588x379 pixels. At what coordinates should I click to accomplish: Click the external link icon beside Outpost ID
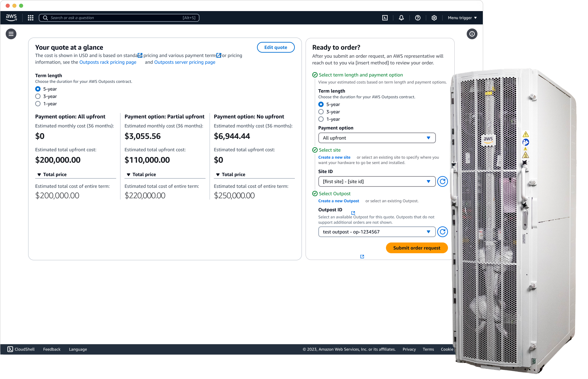pyautogui.click(x=353, y=213)
